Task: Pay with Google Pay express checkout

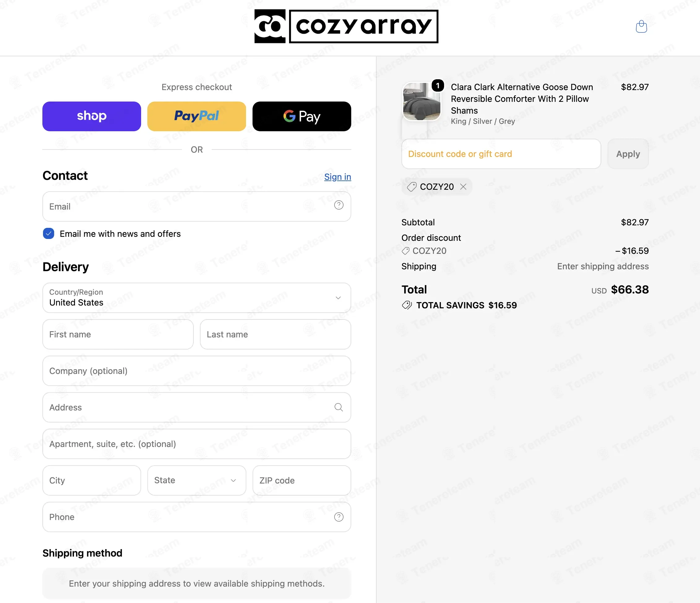Action: click(302, 116)
